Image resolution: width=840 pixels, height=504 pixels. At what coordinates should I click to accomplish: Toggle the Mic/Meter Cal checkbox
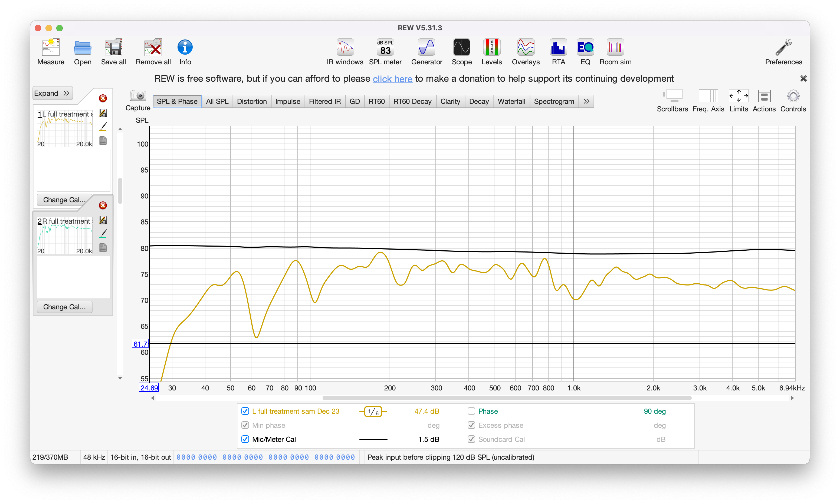(x=245, y=439)
